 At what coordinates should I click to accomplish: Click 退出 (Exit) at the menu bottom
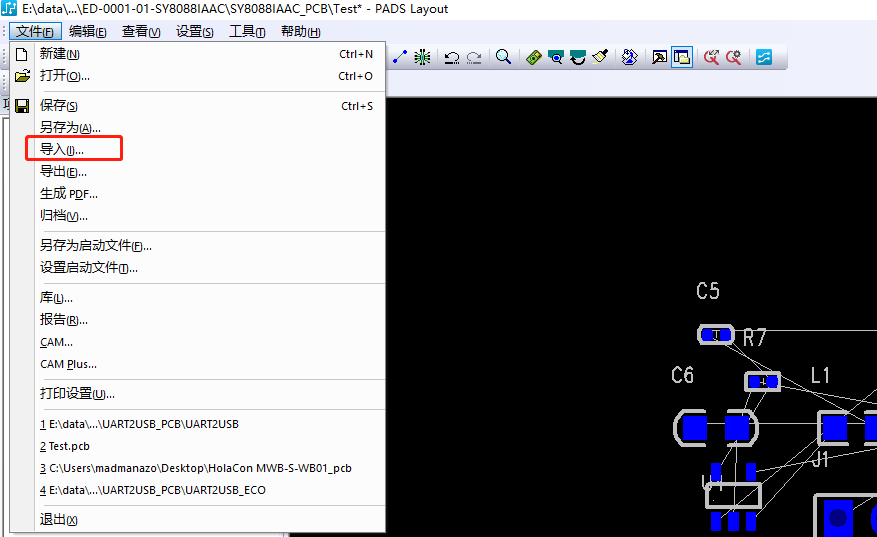pos(58,520)
